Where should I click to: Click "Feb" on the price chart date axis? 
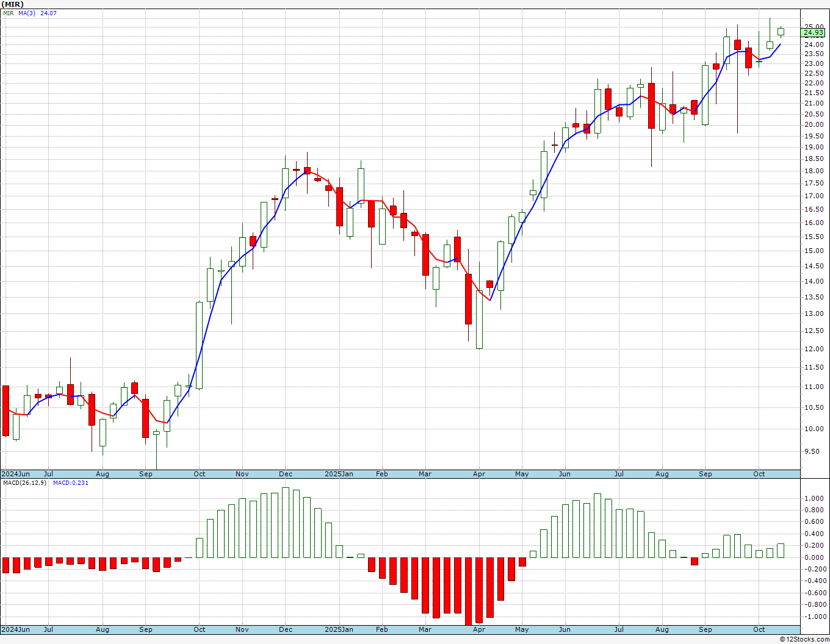(x=382, y=474)
